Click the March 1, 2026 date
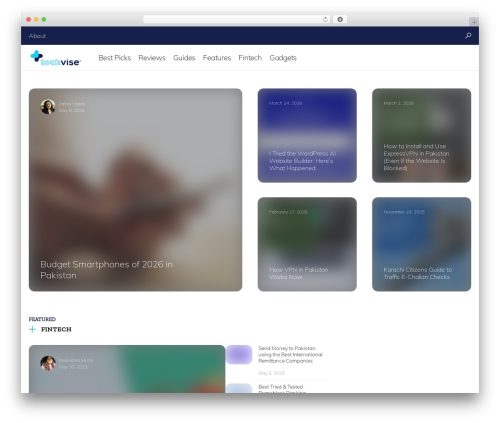This screenshot has width=500, height=423. tap(399, 103)
